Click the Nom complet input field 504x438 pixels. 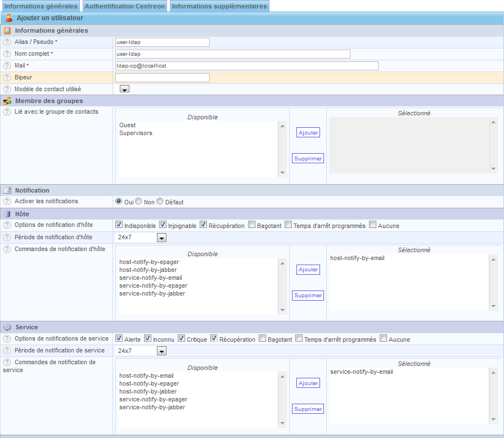(x=233, y=54)
